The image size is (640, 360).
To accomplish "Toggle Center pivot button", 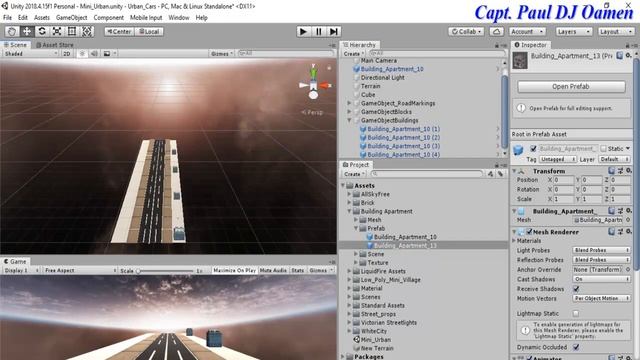I will [119, 31].
